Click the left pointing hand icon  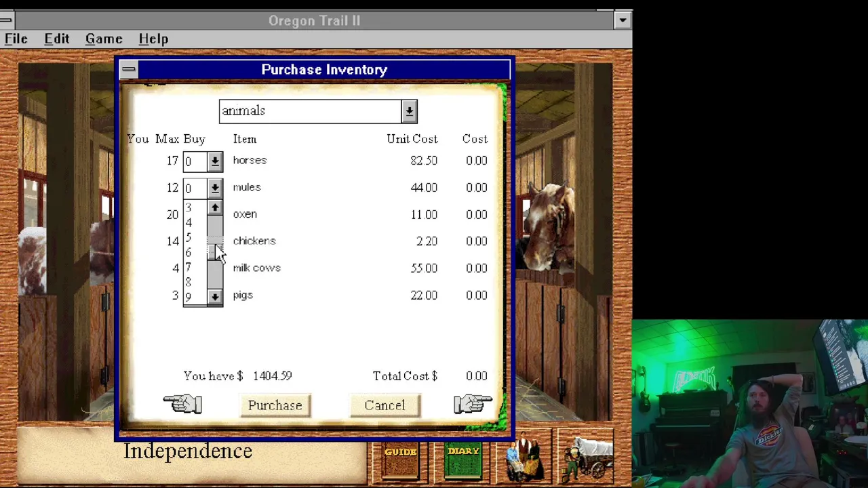coord(182,404)
